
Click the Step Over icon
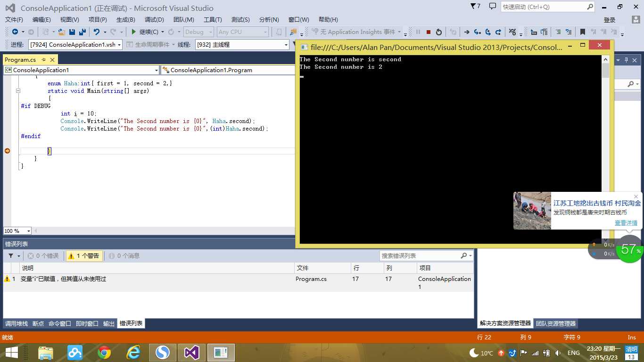pyautogui.click(x=488, y=32)
